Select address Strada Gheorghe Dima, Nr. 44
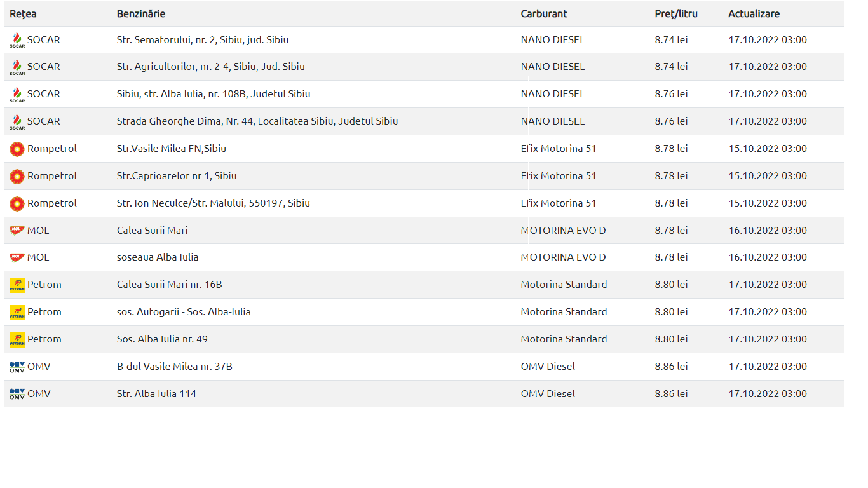Viewport: 868px width, 488px height. [x=257, y=121]
